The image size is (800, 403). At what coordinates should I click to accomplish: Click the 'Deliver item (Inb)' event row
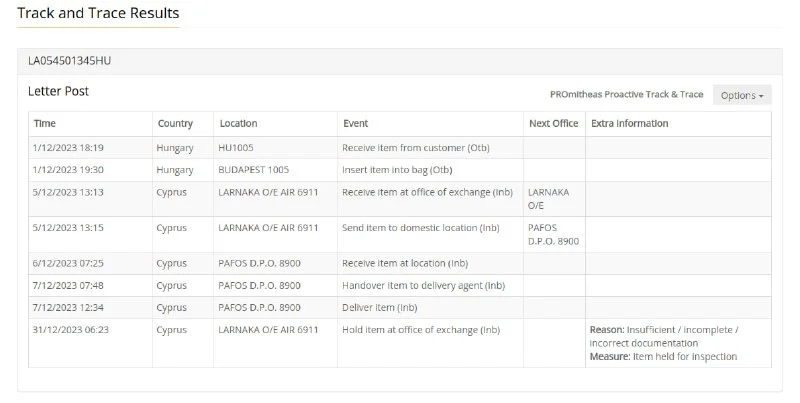coord(380,307)
